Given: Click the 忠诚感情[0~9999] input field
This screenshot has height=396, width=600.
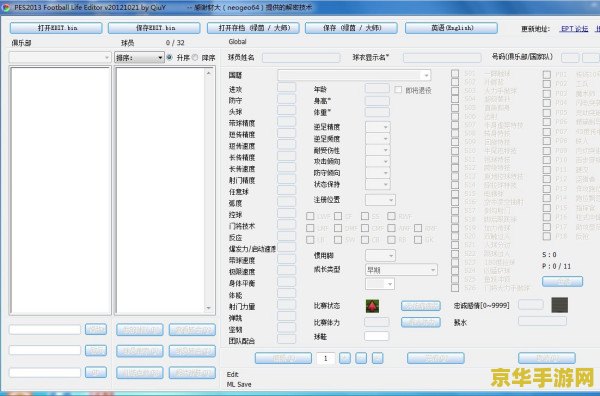Looking at the screenshot, I should [531, 305].
